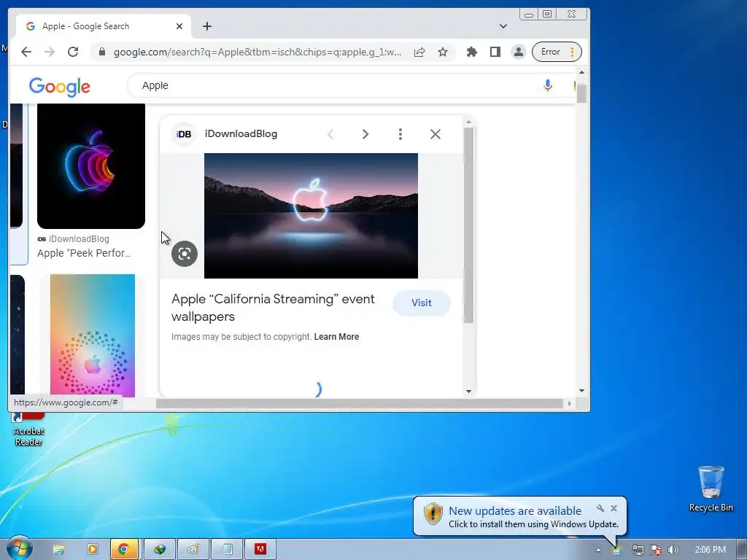Show hidden system tray icons
The width and height of the screenshot is (747, 560).
click(x=598, y=550)
